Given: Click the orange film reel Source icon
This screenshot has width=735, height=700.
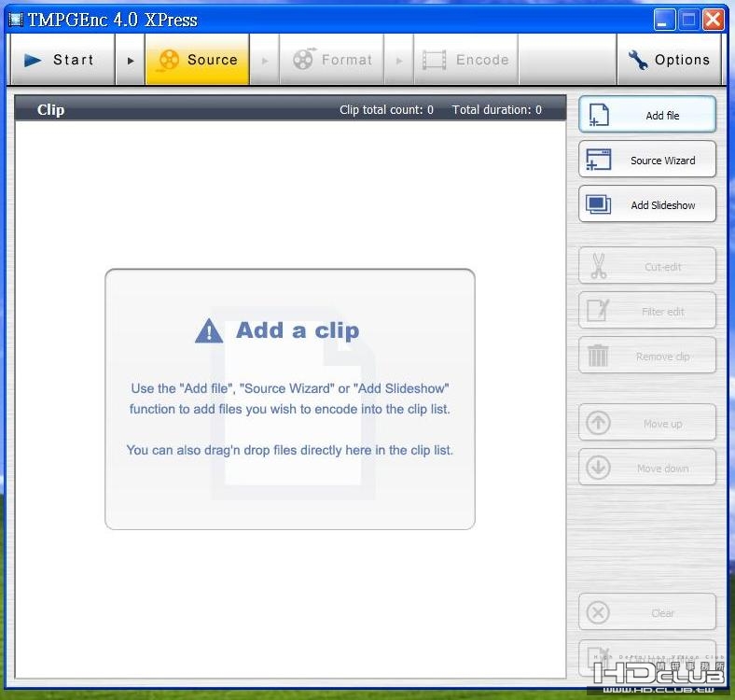Looking at the screenshot, I should (x=168, y=61).
